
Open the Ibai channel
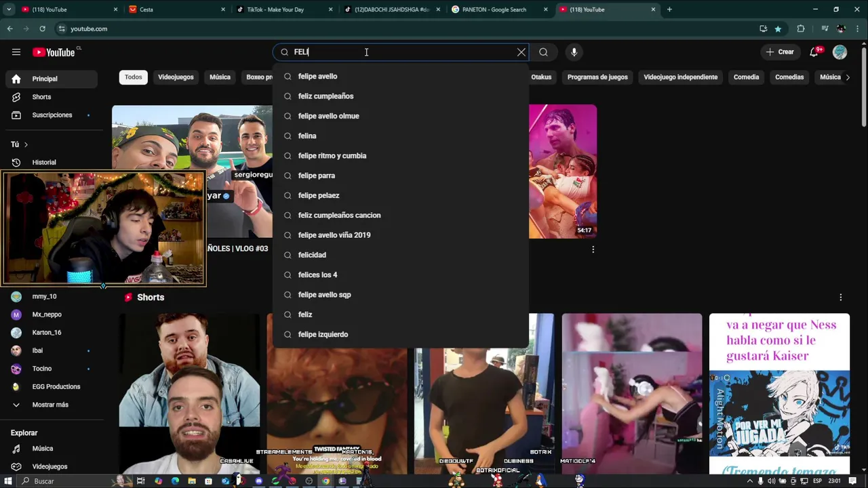[x=52, y=350]
